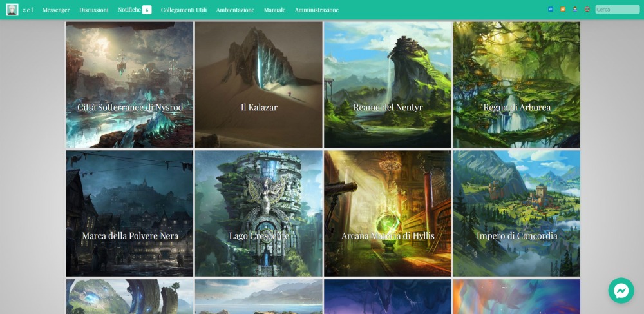Open the Messenger chat bubble icon
The image size is (644, 314).
[621, 291]
